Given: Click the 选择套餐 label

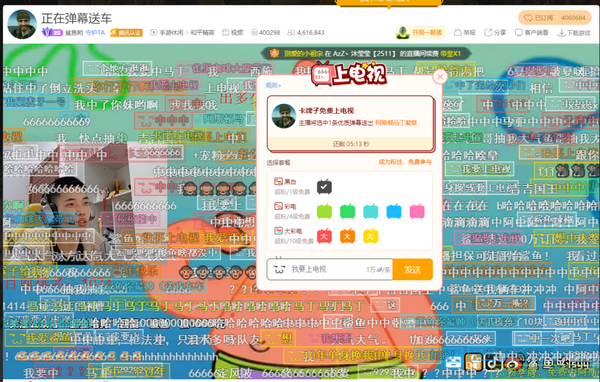Looking at the screenshot, I should [x=278, y=163].
